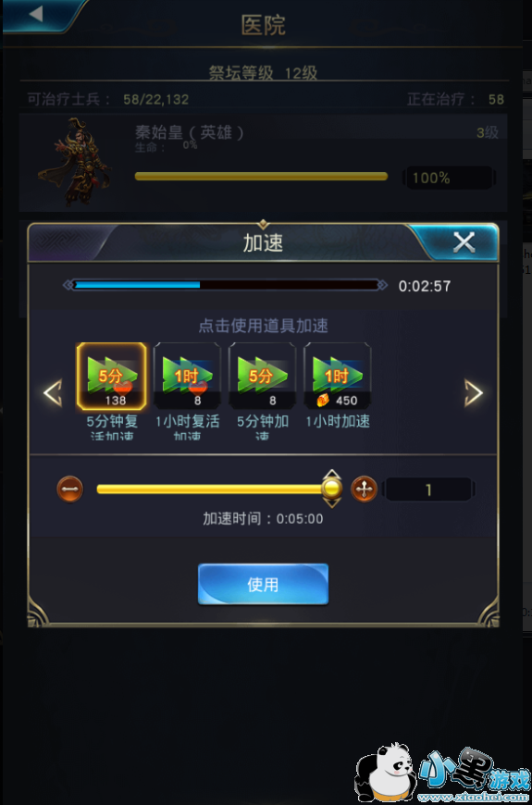The height and width of the screenshot is (805, 532).
Task: Click the 祭坛等级 12级 label
Action: (263, 73)
